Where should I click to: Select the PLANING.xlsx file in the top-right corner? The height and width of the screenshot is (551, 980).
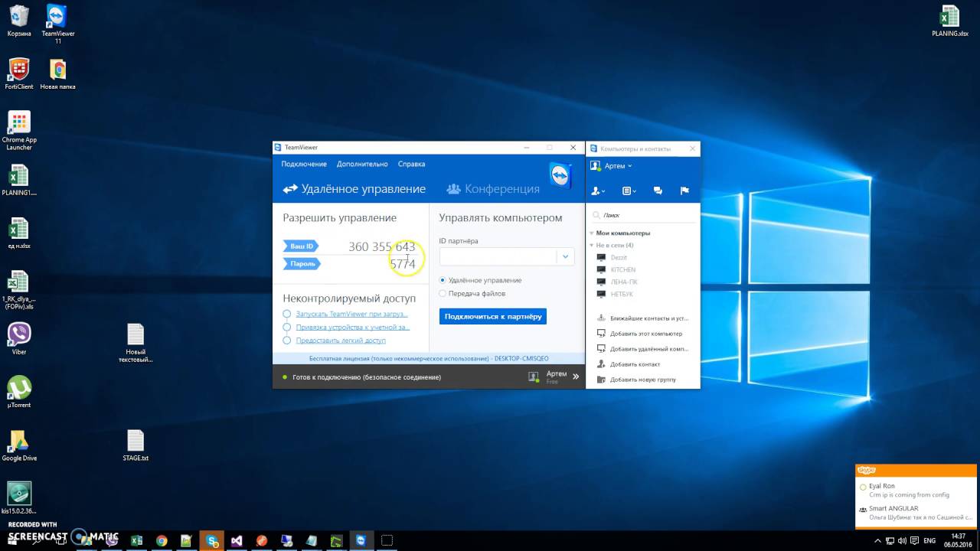tap(950, 21)
